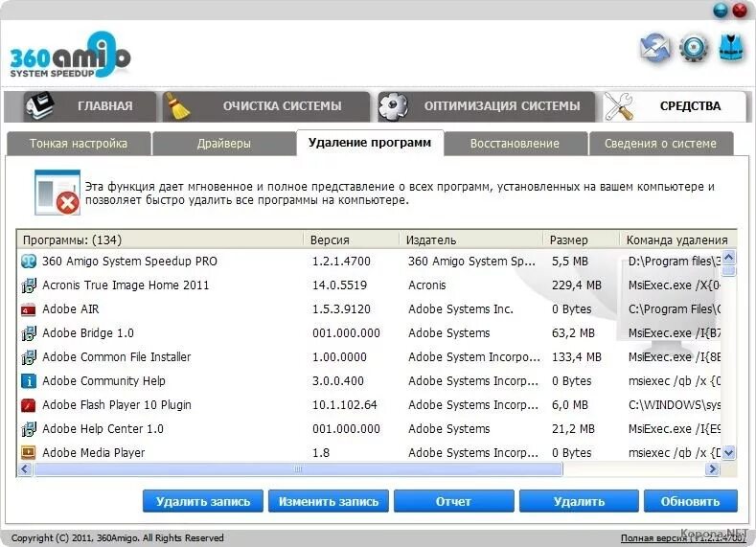Click the vertical scrollbar up arrow
The height and width of the screenshot is (547, 756).
pos(728,257)
